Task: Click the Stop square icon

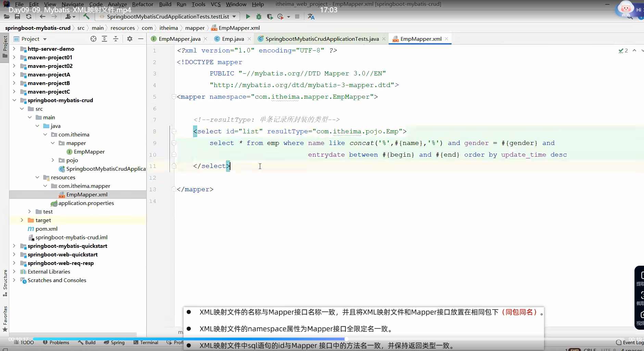Action: (x=297, y=16)
